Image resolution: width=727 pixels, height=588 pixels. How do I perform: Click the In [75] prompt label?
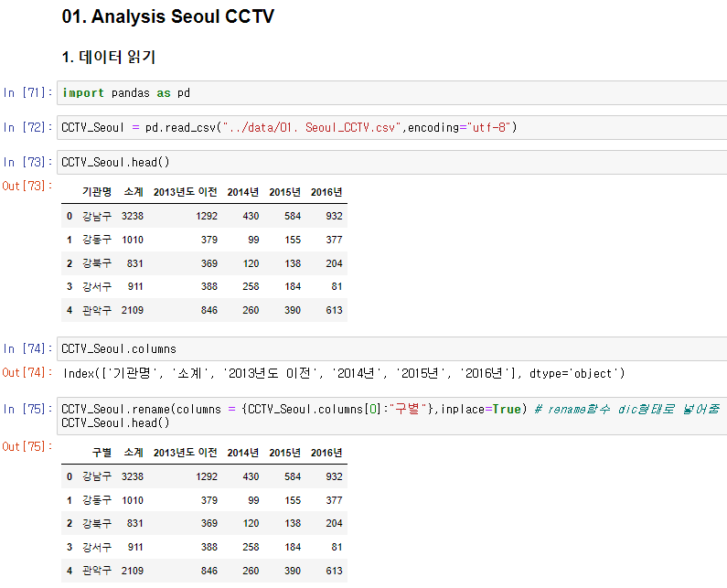[x=27, y=409]
